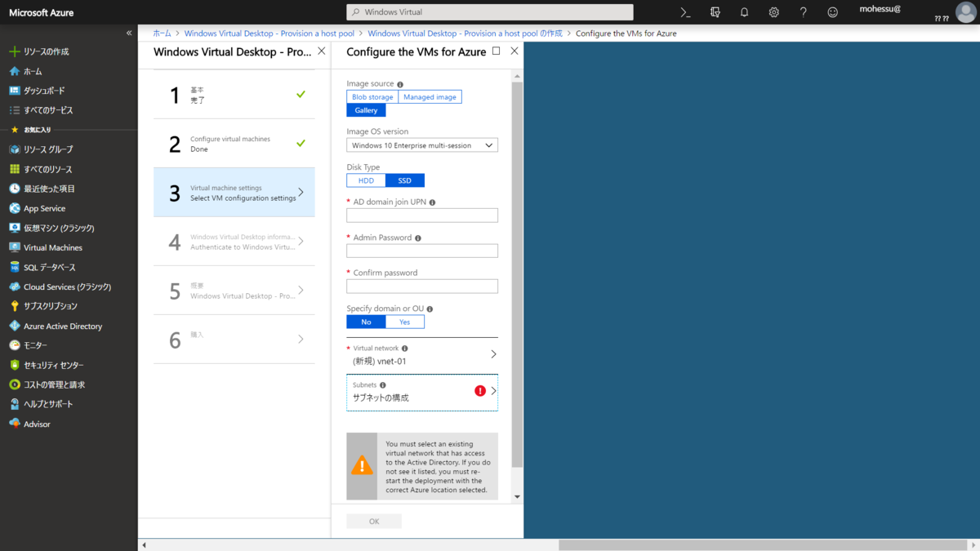Click the home icon in the sidebar
This screenshot has height=551, width=980.
[14, 71]
